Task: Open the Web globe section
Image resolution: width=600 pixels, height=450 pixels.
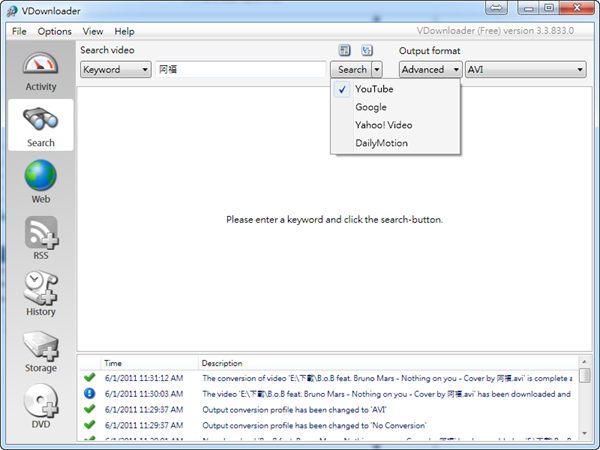Action: pos(41,181)
